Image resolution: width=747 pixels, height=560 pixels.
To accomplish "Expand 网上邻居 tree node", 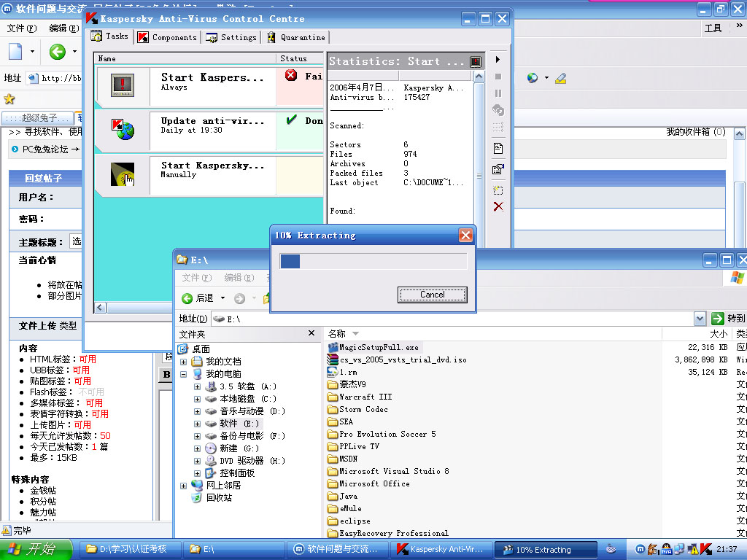I will [x=183, y=486].
